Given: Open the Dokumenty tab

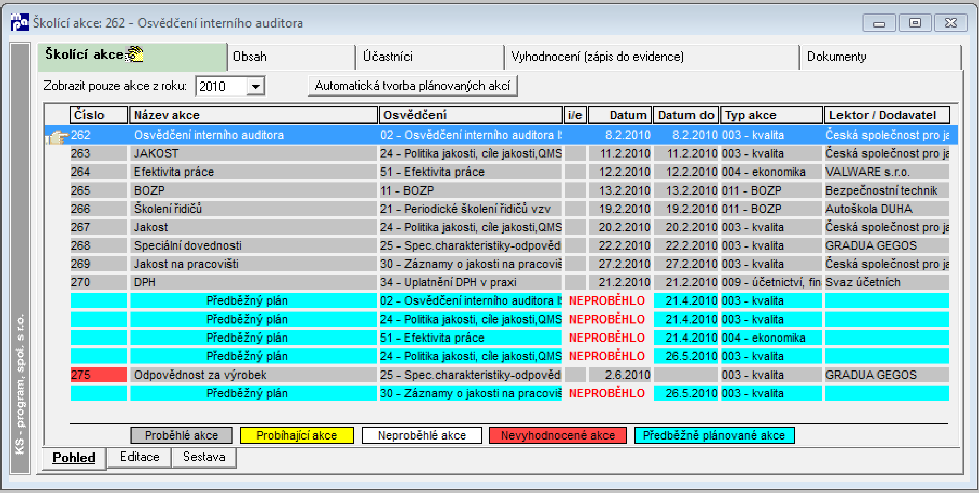Looking at the screenshot, I should point(881,57).
